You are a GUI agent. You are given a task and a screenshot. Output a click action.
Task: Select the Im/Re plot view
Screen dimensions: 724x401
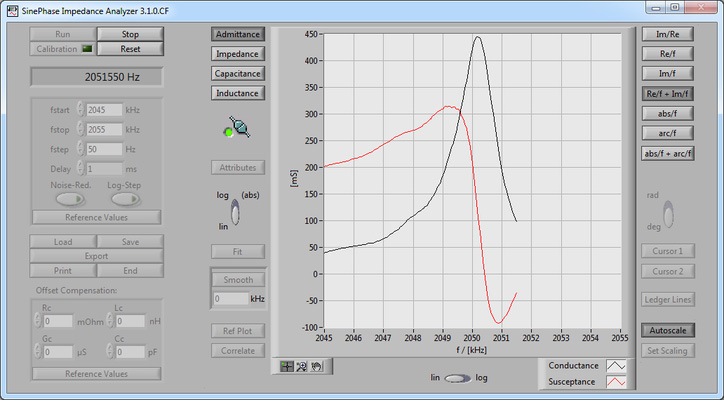coord(668,33)
